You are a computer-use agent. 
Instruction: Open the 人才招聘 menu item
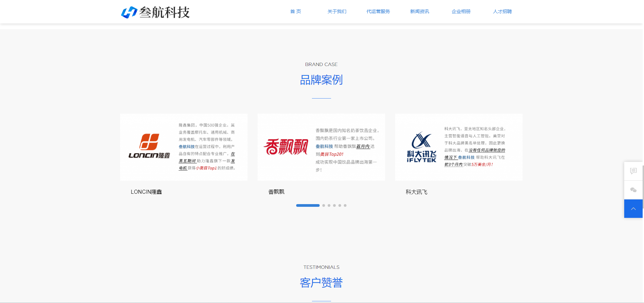click(502, 11)
